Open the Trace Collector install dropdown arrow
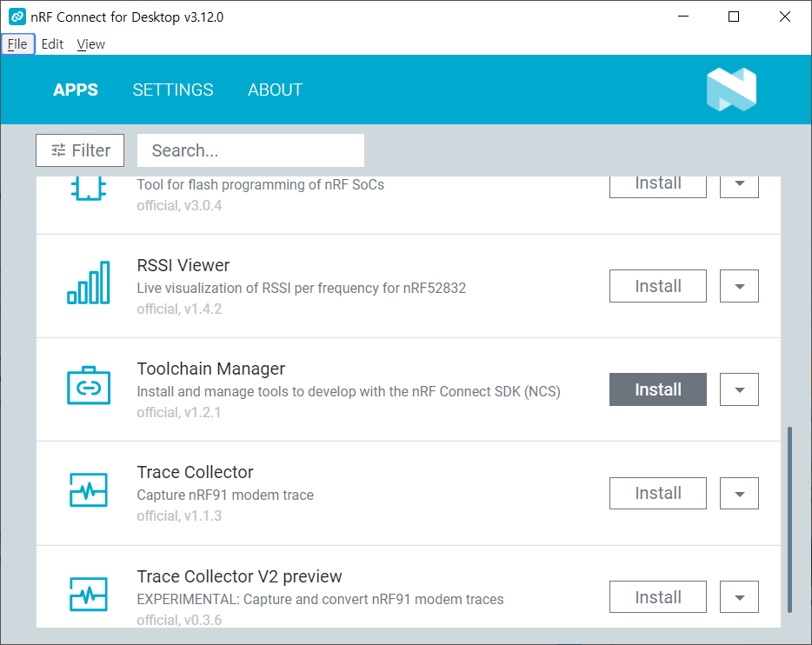The height and width of the screenshot is (645, 812). click(739, 493)
